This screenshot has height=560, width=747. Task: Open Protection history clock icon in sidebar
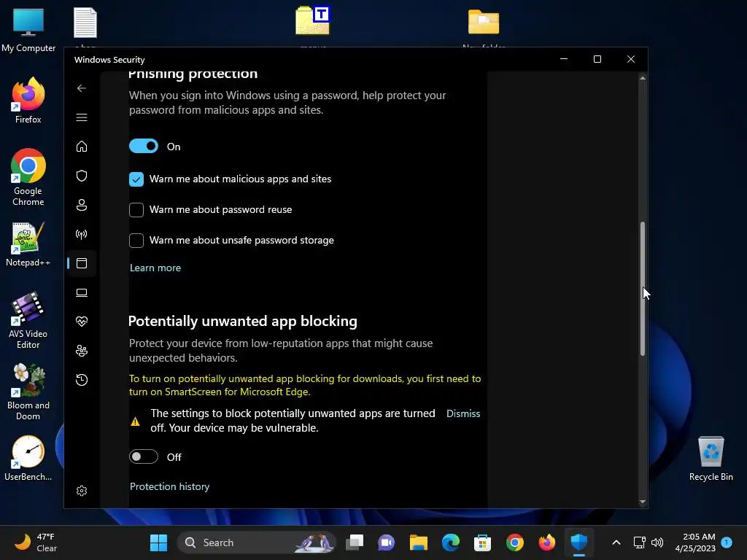point(82,380)
